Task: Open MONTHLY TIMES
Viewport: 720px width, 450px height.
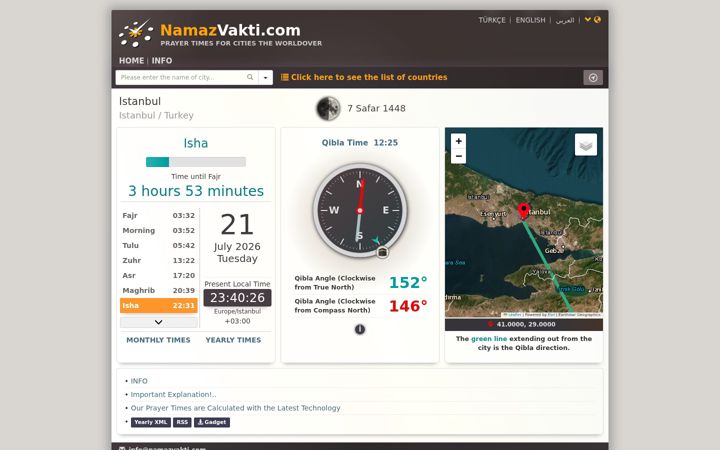Action: 158,340
